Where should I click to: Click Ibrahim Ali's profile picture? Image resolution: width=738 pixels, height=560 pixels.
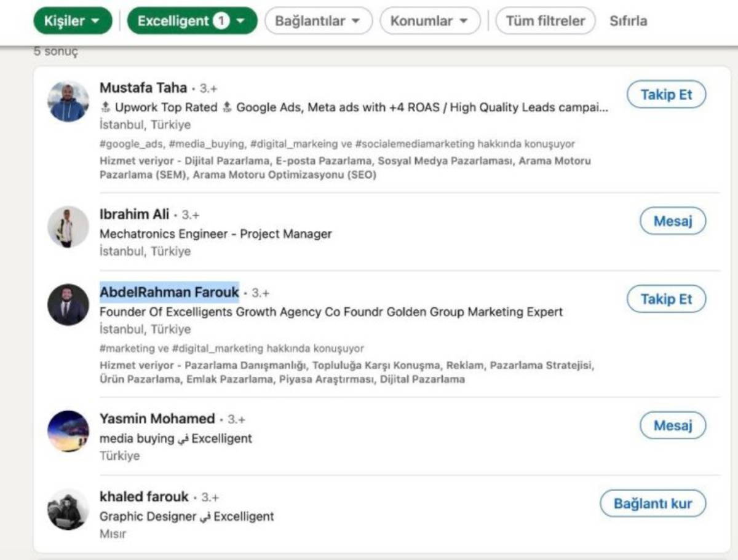tap(68, 227)
